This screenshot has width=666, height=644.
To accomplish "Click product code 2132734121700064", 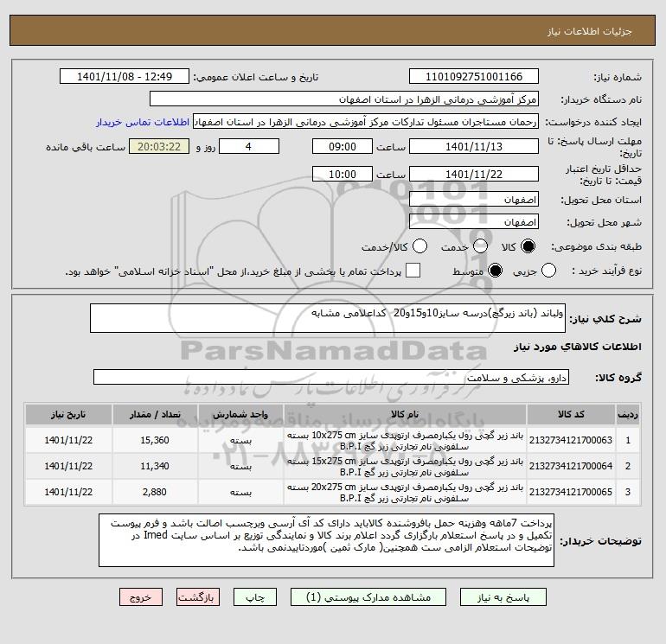I will [x=571, y=467].
